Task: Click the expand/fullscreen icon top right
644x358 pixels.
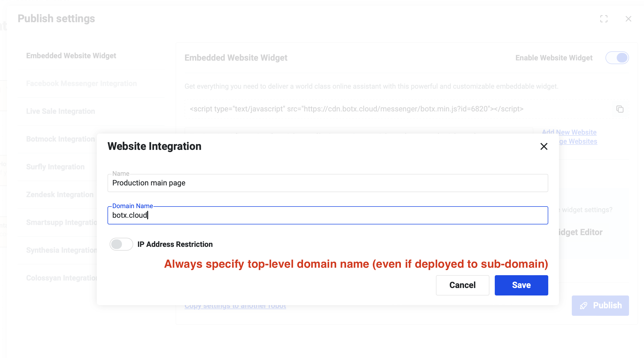Action: (x=604, y=18)
